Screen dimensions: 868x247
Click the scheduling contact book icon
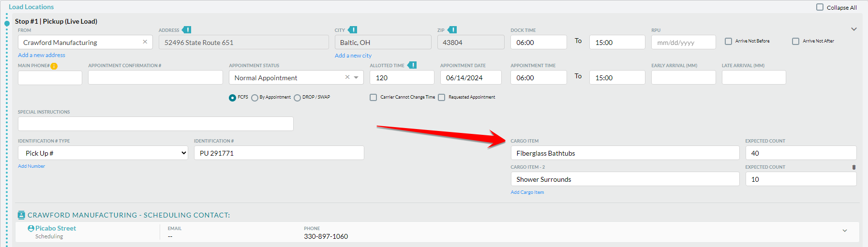click(21, 215)
